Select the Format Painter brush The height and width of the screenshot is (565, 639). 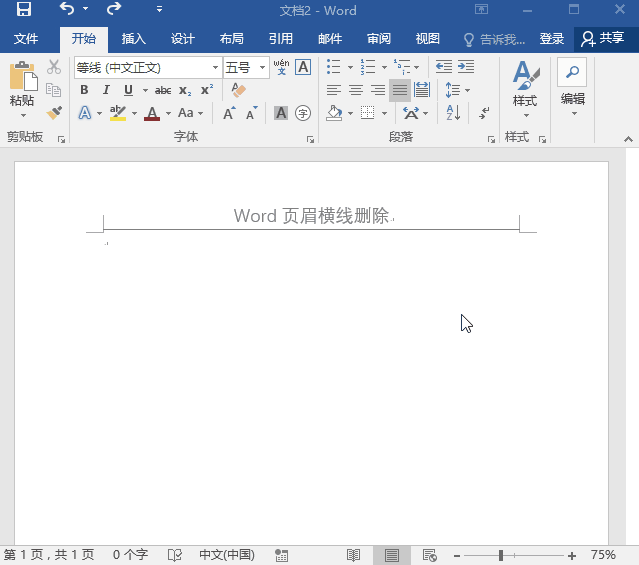[54, 113]
